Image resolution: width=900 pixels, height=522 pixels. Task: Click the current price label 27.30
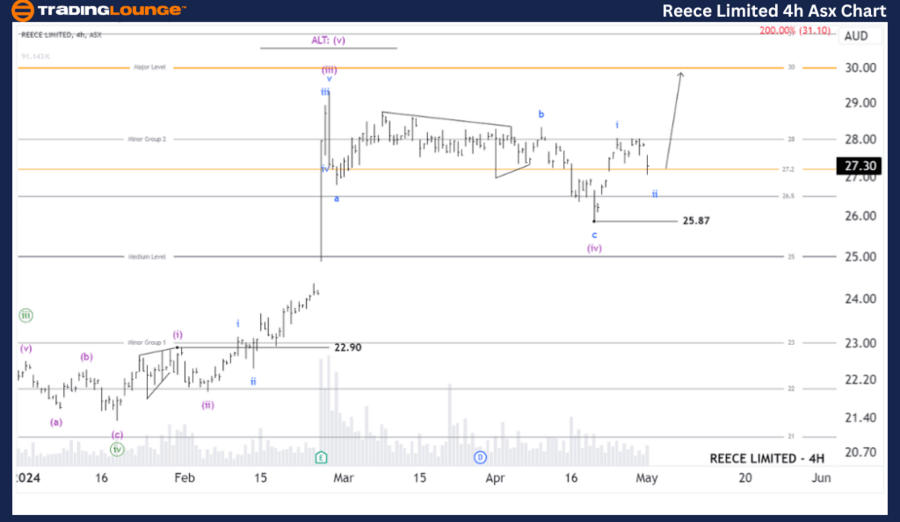(859, 166)
